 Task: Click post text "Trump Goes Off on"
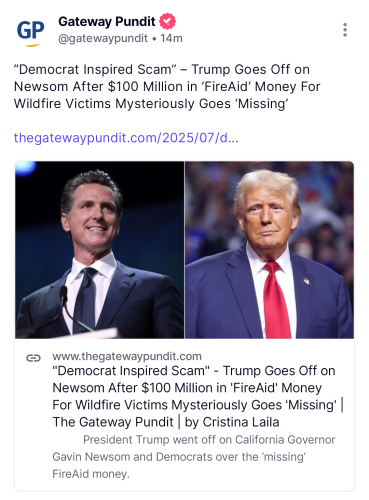click(x=250, y=69)
